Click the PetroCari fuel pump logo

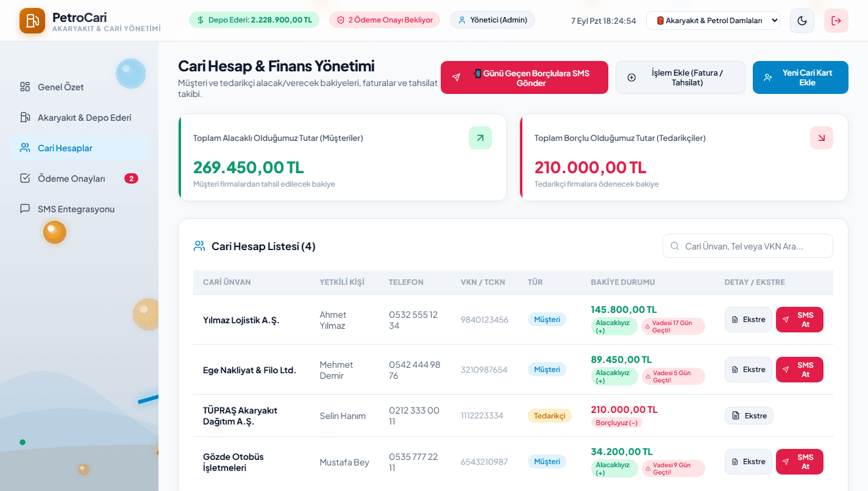coord(32,21)
